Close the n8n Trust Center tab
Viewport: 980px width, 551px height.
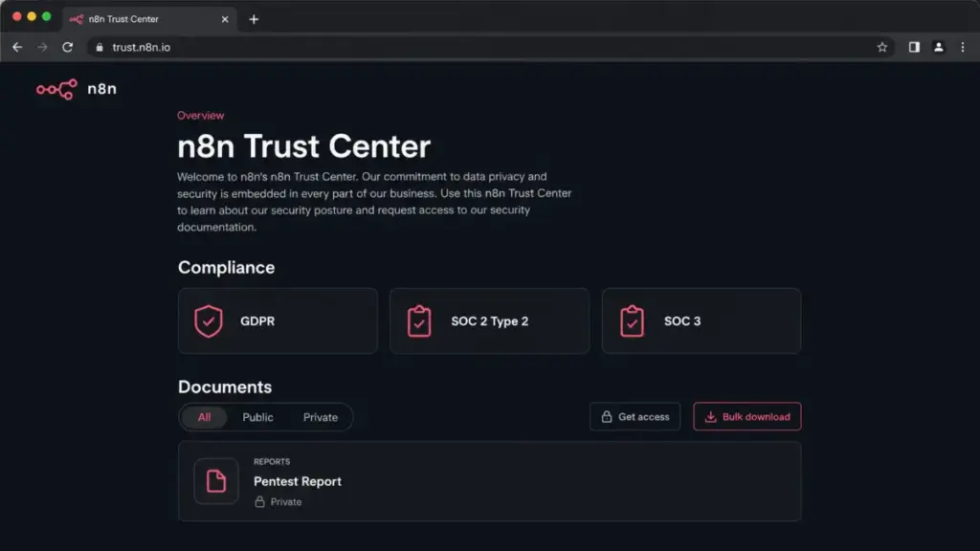coord(225,19)
